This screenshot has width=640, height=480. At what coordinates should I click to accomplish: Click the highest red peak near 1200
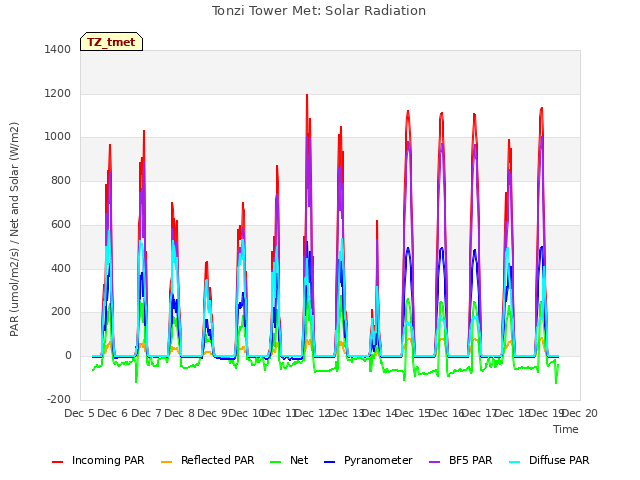tap(307, 96)
